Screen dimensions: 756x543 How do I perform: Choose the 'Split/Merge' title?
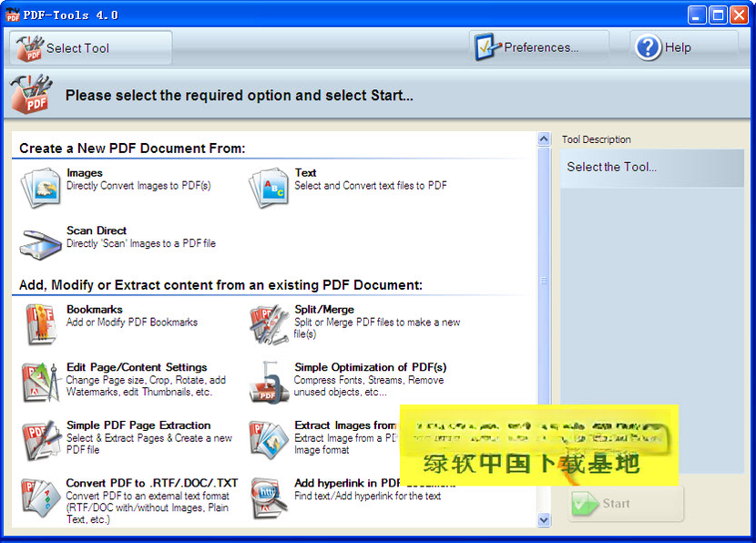click(x=324, y=310)
